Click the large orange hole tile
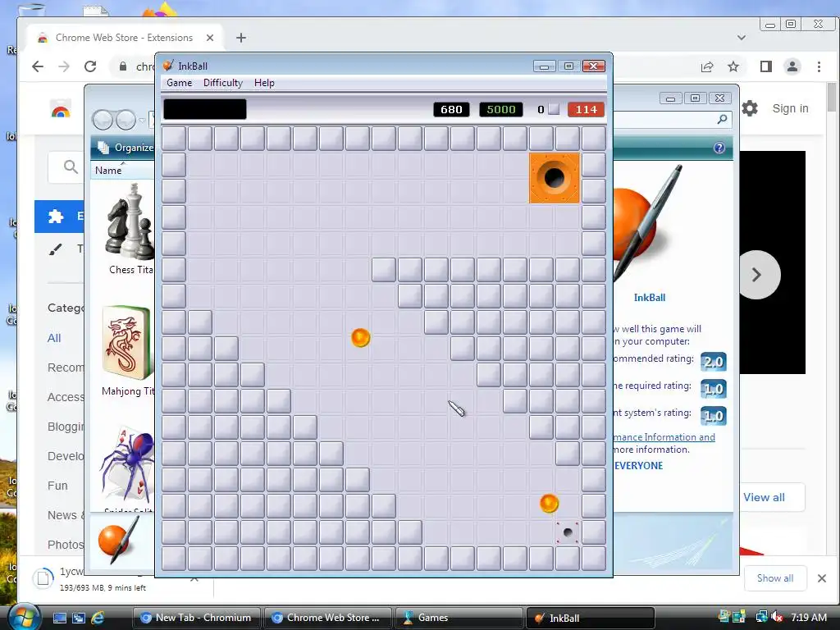This screenshot has height=630, width=840. point(555,178)
